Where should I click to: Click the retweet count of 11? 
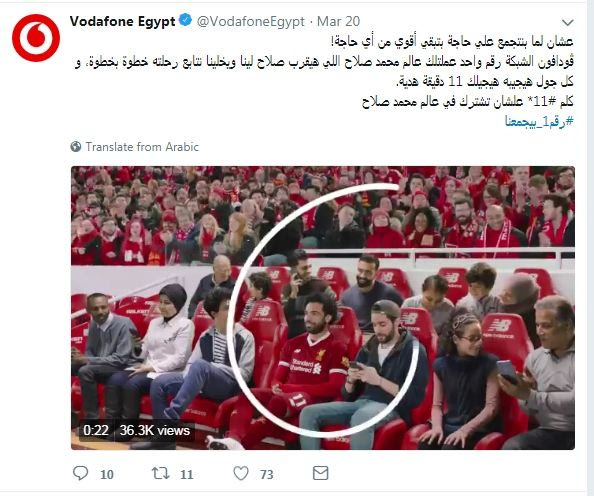pos(186,474)
